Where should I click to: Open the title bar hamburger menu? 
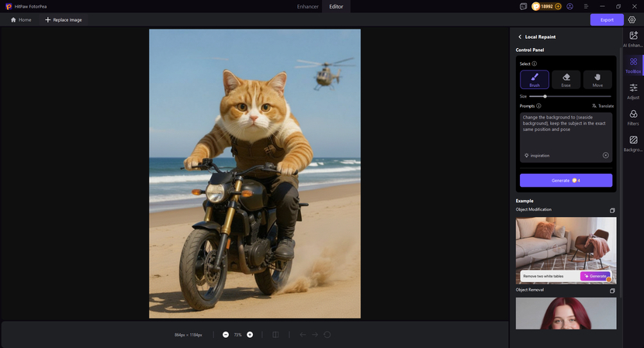coord(586,6)
